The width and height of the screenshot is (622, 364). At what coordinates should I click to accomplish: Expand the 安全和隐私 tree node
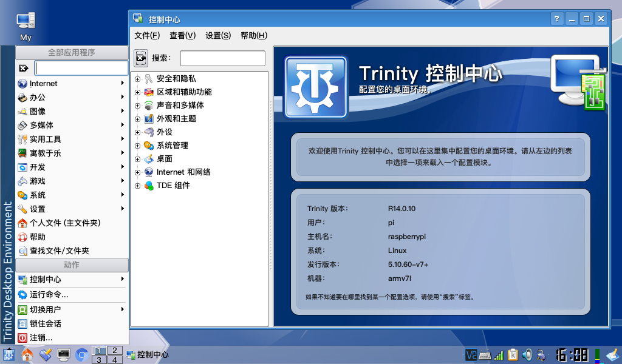(x=138, y=79)
